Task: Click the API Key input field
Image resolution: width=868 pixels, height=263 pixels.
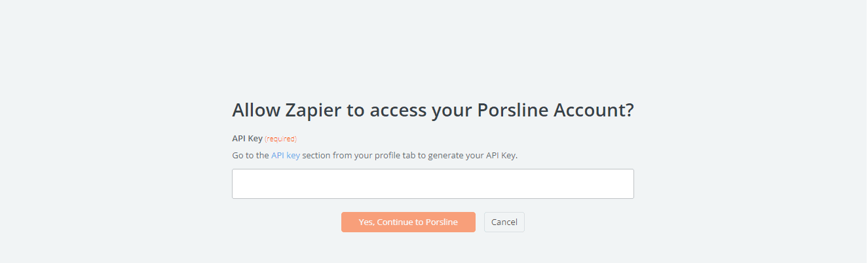Action: [x=432, y=184]
